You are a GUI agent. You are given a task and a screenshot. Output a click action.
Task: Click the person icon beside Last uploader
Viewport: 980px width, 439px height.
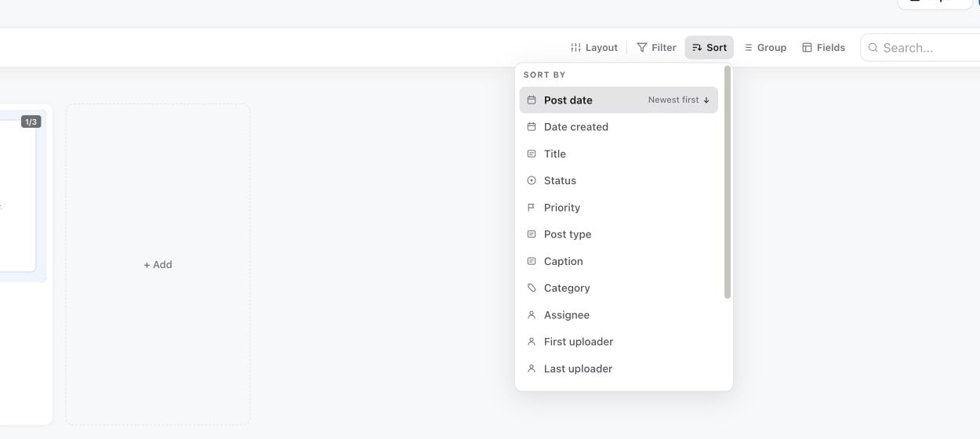(532, 368)
